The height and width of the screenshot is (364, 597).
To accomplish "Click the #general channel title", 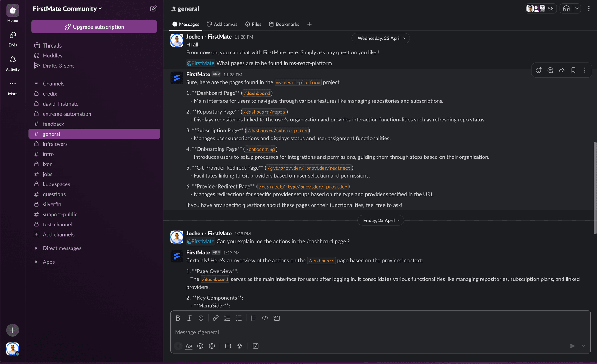I will 185,9.
